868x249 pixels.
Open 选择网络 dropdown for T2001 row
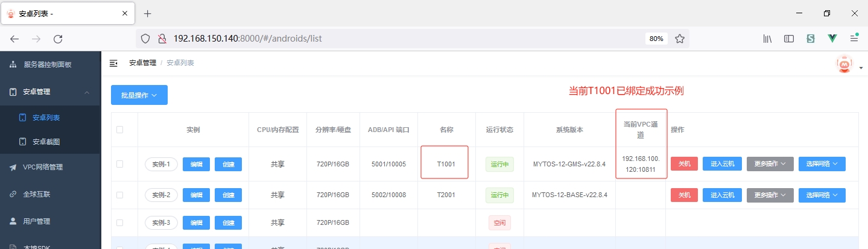(x=822, y=195)
